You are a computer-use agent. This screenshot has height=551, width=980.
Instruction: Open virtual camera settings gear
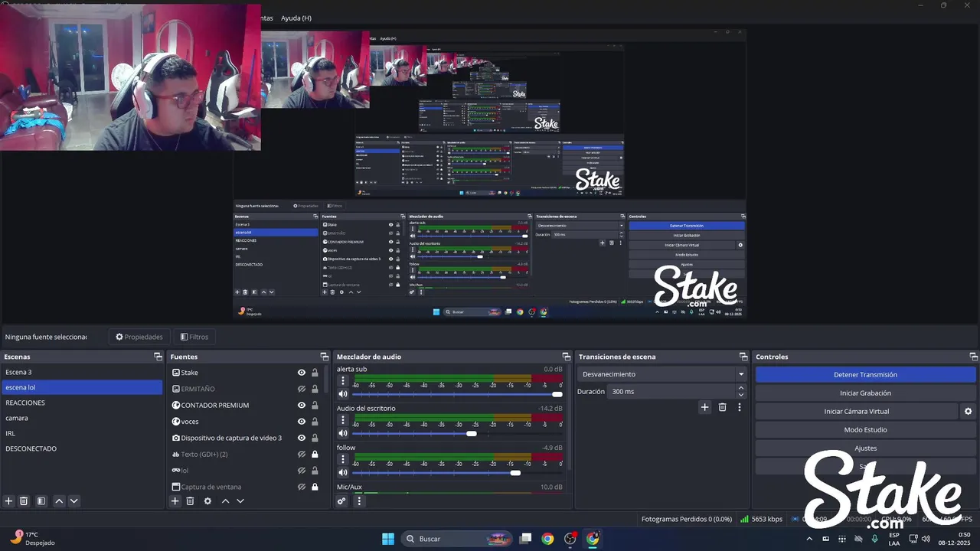pos(968,412)
